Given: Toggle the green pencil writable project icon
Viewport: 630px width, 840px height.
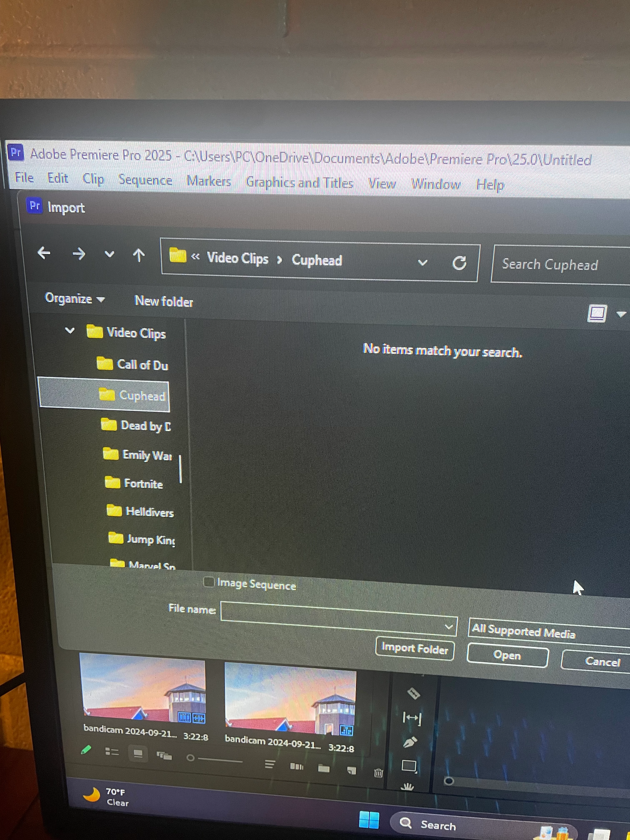Looking at the screenshot, I should [86, 750].
